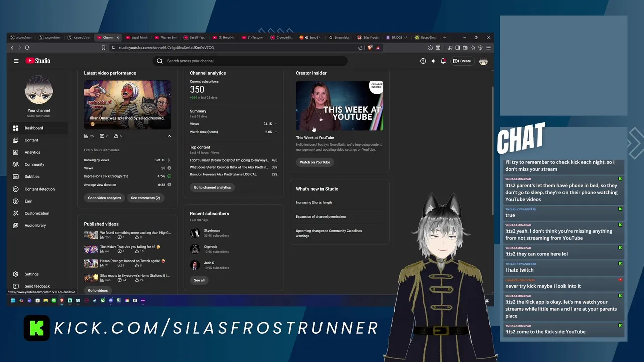Open a new browser tab
The height and width of the screenshot is (362, 644).
(x=444, y=37)
